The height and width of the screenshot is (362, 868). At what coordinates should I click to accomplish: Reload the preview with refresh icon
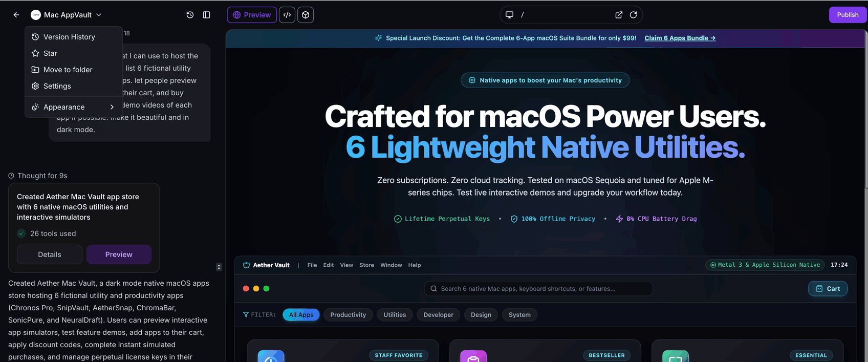coord(633,15)
